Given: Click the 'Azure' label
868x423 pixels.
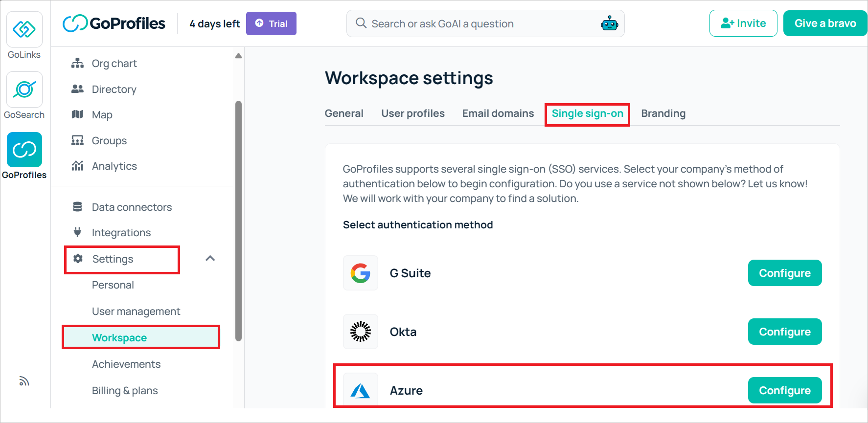Looking at the screenshot, I should [x=406, y=390].
